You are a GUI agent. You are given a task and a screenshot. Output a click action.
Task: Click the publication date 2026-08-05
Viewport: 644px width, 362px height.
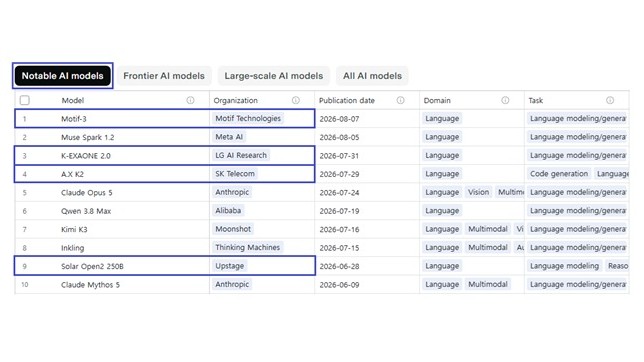click(339, 137)
